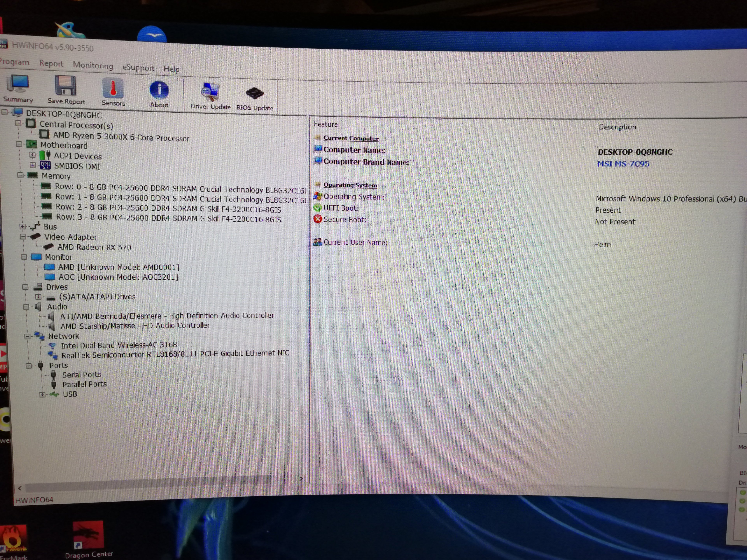The width and height of the screenshot is (747, 560).
Task: Expand the ACPI Devices node
Action: 32,155
